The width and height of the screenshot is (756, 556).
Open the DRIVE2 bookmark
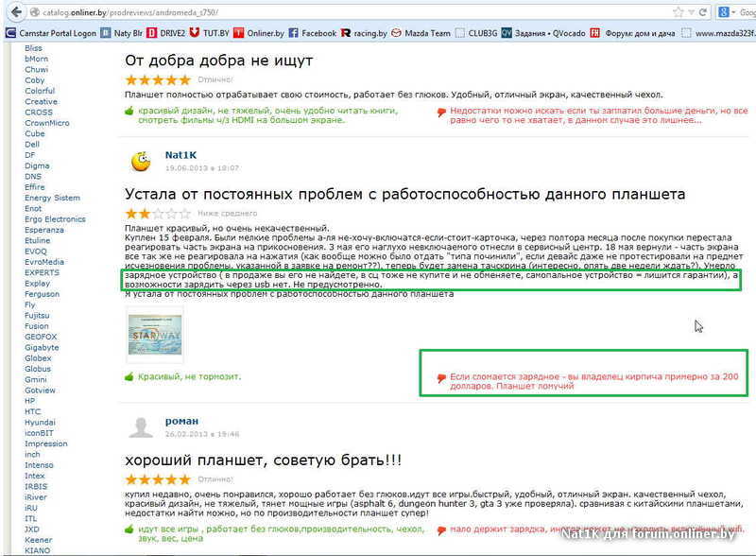[x=166, y=33]
